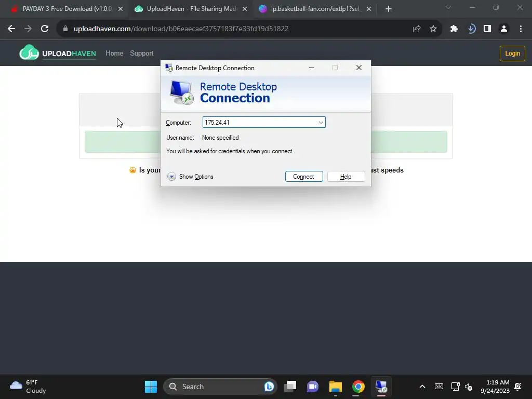Open the Home link on UploadHaven
532x399 pixels.
[114, 54]
